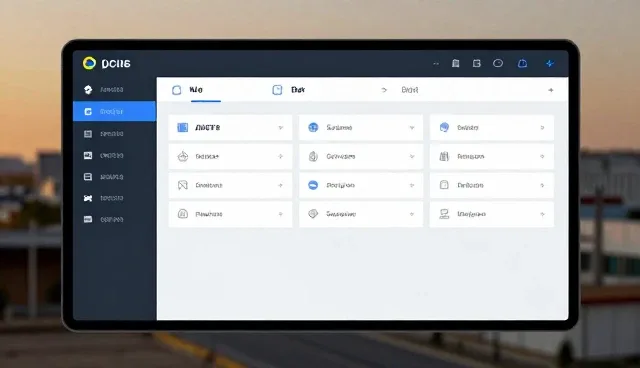The width and height of the screenshot is (640, 368).
Task: Click the clipboard document icon in header
Action: coord(456,63)
